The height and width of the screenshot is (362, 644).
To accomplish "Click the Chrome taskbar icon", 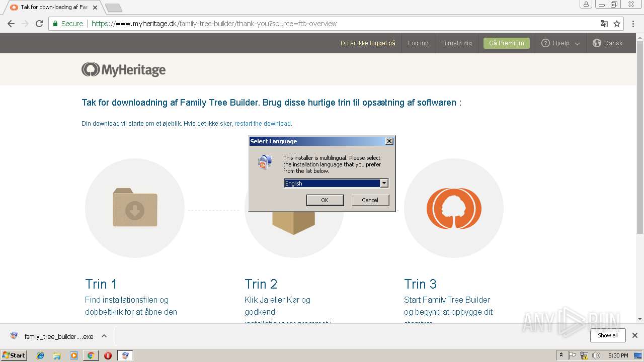I will pos(91,355).
